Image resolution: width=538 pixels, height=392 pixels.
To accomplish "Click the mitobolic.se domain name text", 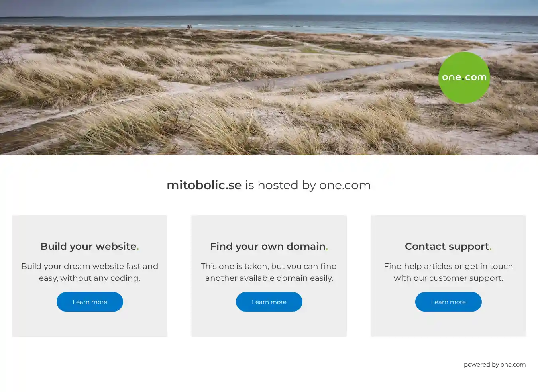I will pyautogui.click(x=204, y=185).
